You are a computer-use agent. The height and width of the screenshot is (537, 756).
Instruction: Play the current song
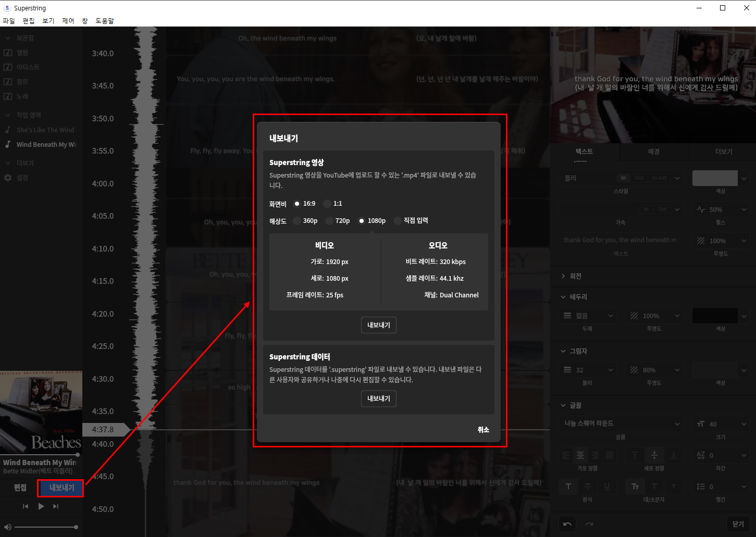coord(41,506)
